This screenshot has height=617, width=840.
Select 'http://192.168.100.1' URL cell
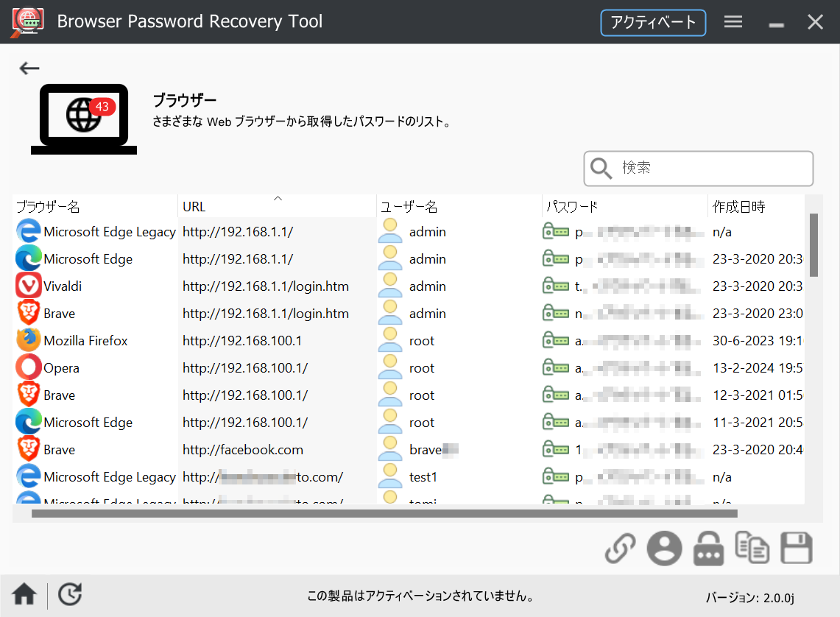point(242,341)
